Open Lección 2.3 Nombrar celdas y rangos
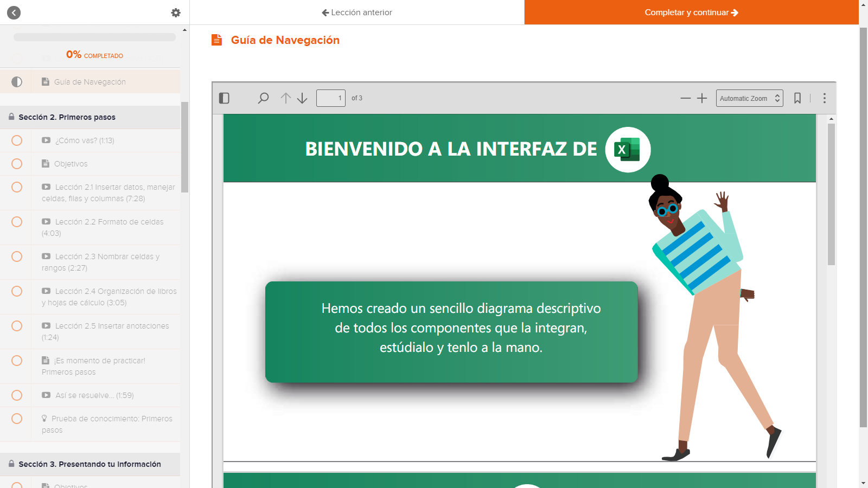The height and width of the screenshot is (488, 868). pos(90,262)
